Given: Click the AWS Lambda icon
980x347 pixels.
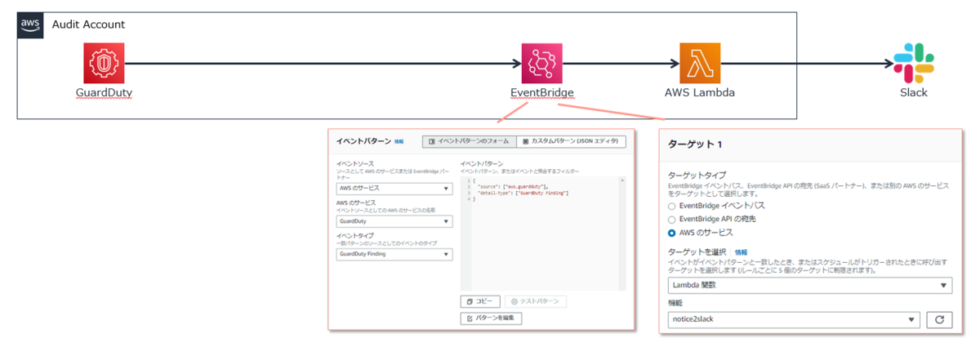Looking at the screenshot, I should pos(700,64).
